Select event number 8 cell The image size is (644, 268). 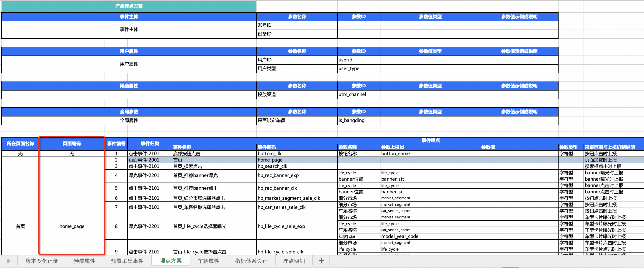pyautogui.click(x=116, y=226)
